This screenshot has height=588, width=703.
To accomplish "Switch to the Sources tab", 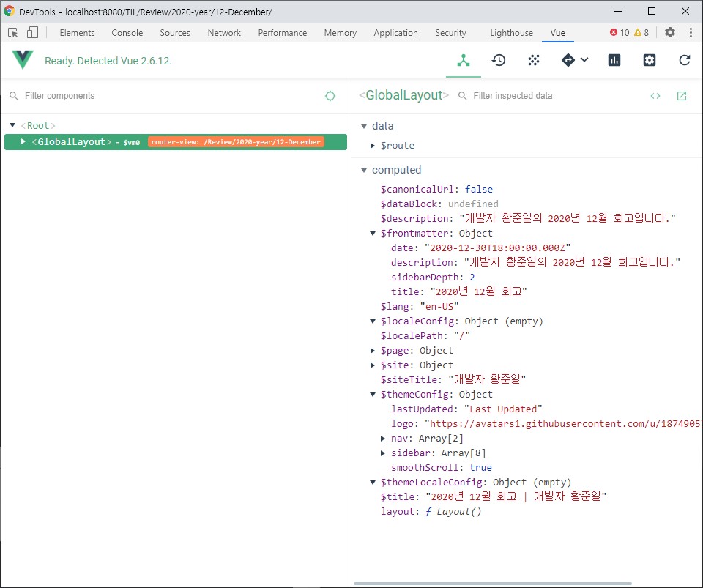I will pyautogui.click(x=175, y=33).
